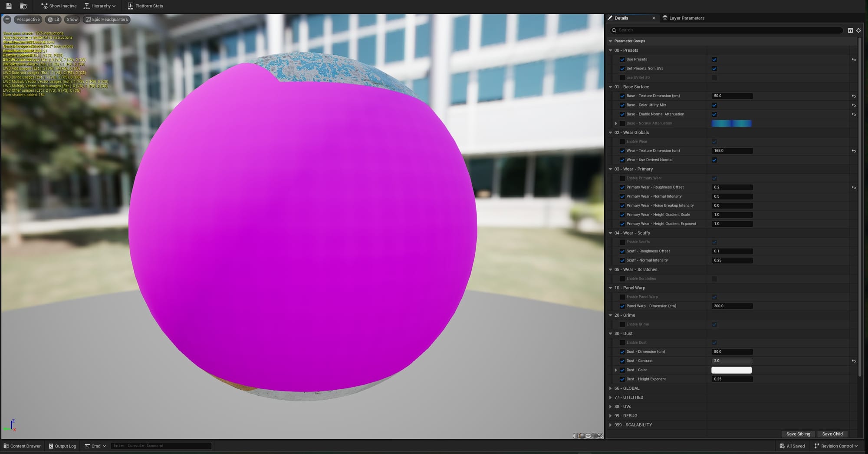Open the Output Log
The width and height of the screenshot is (868, 454).
pyautogui.click(x=62, y=446)
